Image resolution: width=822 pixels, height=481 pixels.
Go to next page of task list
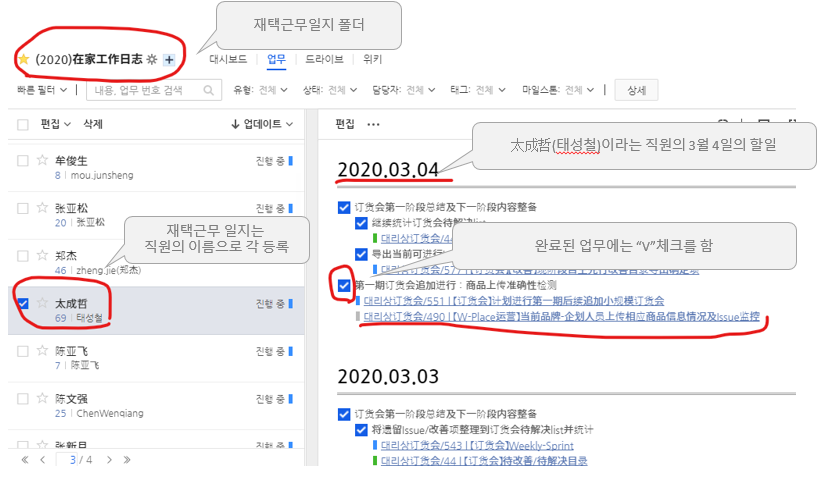(x=109, y=460)
